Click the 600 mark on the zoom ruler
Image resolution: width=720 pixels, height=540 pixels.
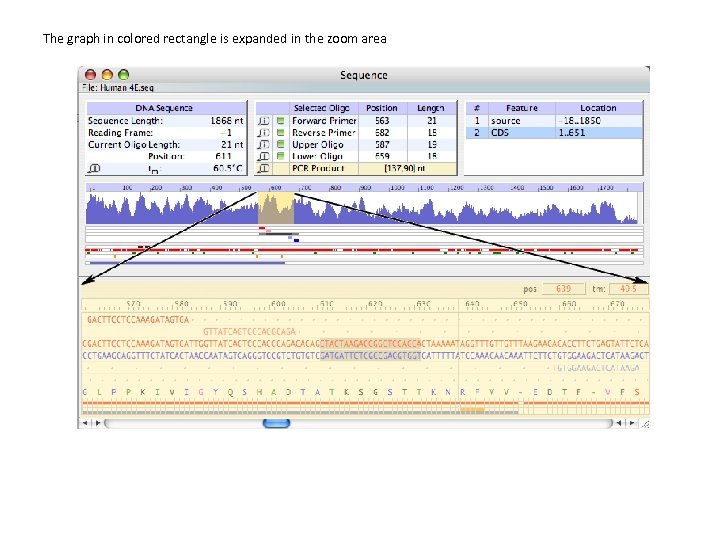coord(278,304)
